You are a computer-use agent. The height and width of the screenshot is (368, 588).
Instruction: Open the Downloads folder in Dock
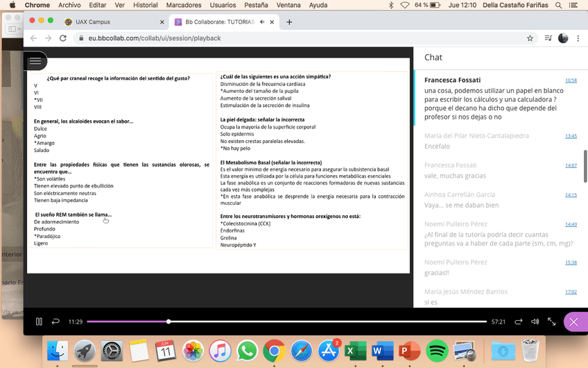click(503, 351)
